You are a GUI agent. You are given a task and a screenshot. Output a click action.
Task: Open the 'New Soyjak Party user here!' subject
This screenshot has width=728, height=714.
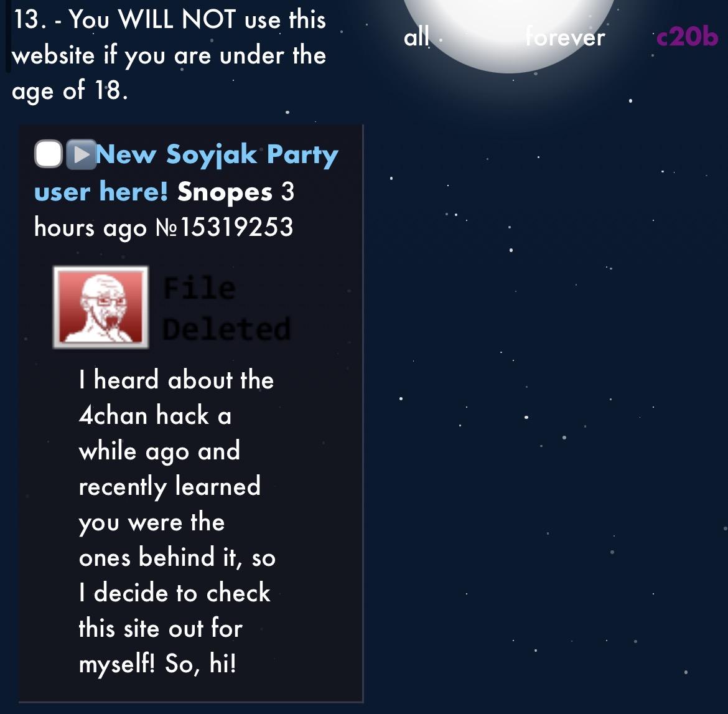coord(186,172)
